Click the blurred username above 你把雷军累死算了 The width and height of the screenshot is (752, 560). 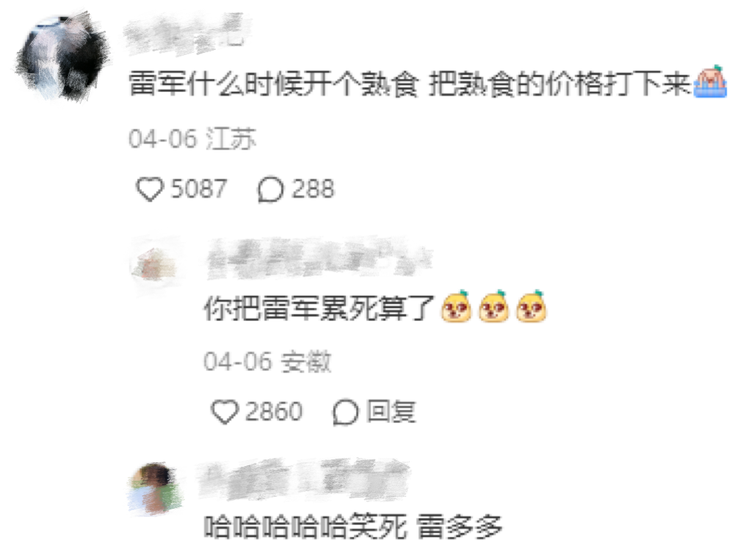point(319,259)
